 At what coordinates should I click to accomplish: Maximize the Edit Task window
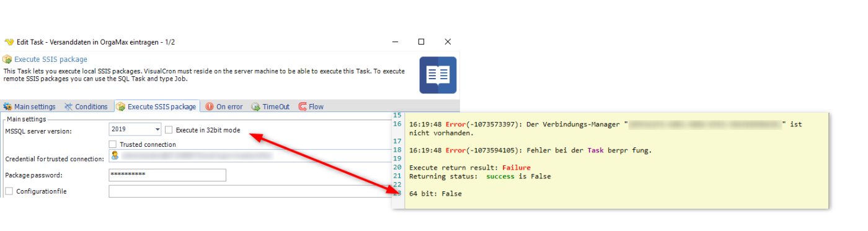421,41
